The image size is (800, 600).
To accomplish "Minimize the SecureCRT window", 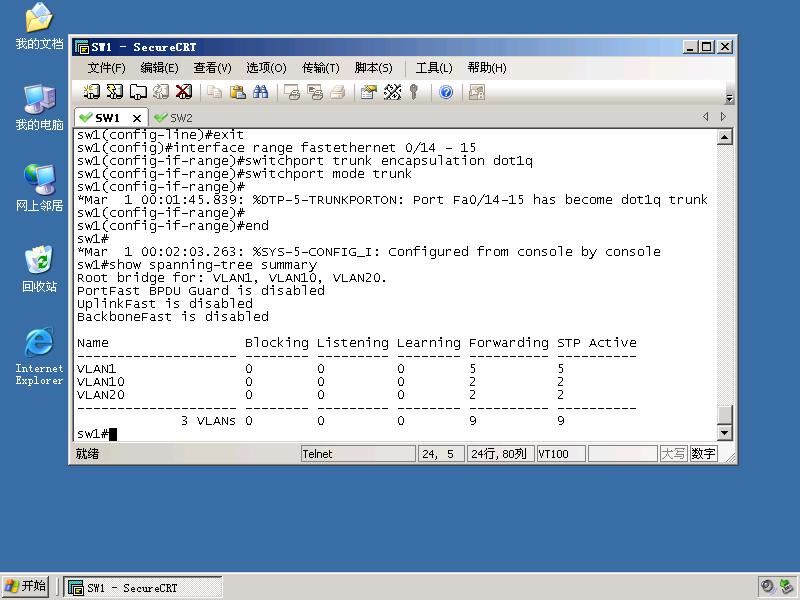I will click(690, 47).
